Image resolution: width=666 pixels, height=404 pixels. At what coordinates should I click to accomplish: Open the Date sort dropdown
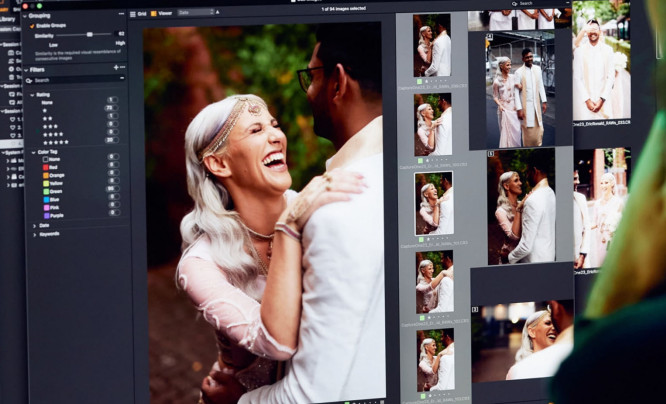pos(196,12)
